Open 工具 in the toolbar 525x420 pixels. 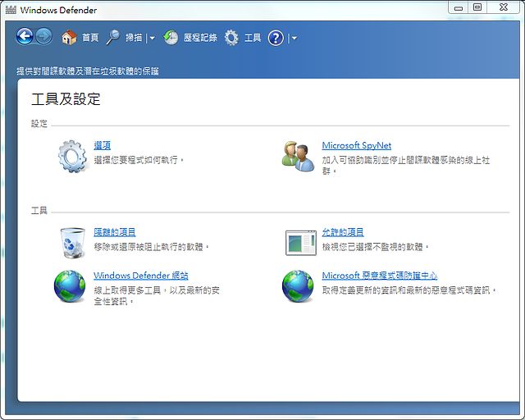(x=253, y=38)
